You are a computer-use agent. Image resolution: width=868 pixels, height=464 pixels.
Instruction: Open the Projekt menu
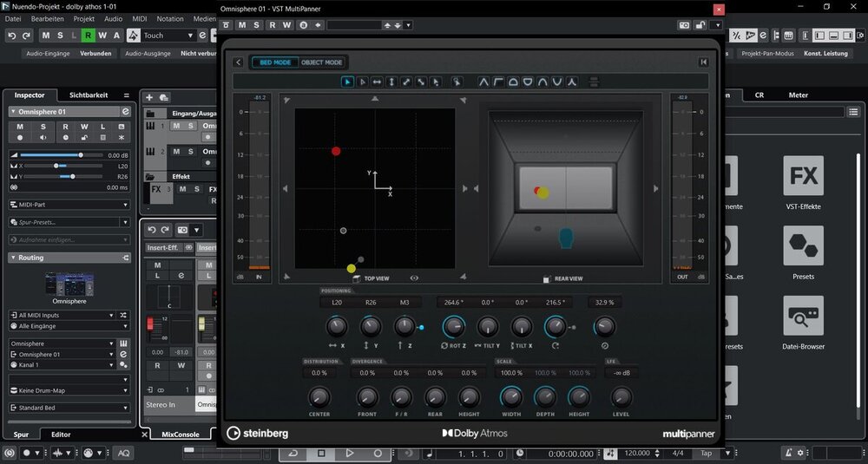point(83,18)
